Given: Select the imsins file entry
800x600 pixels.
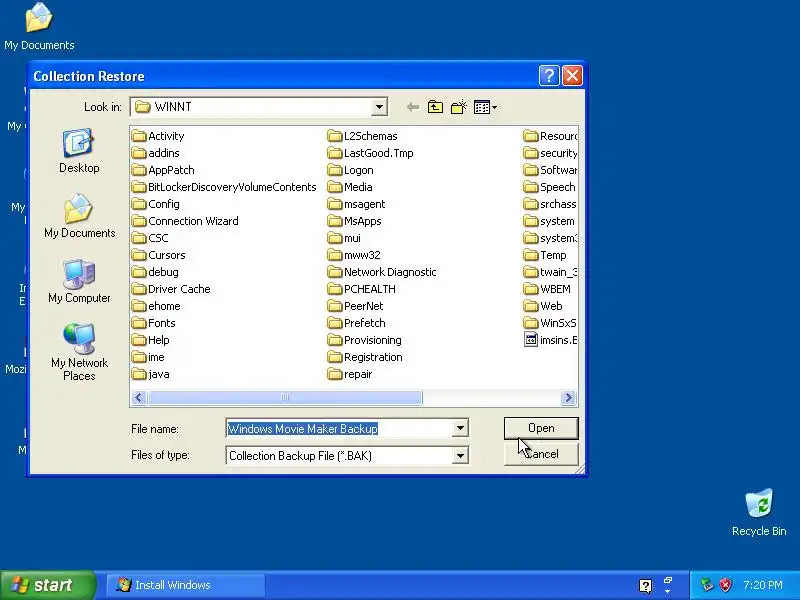Looking at the screenshot, I should 551,340.
